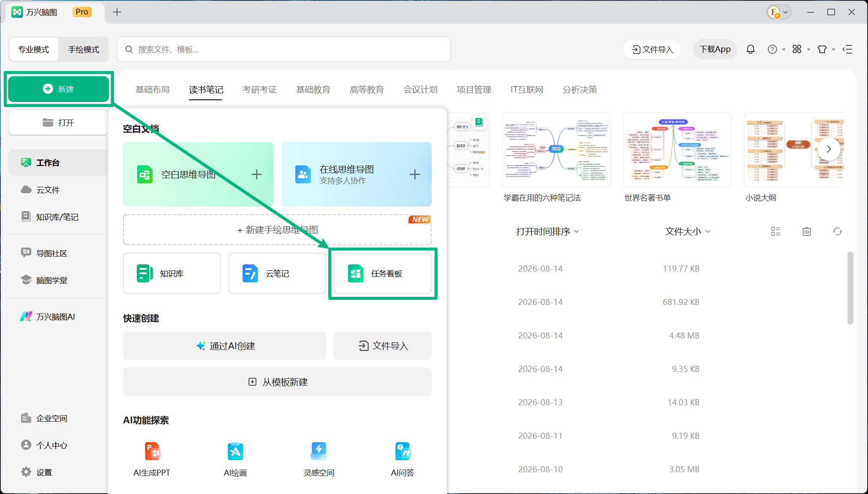
Task: Select the 会议计划 template tab
Action: (420, 90)
